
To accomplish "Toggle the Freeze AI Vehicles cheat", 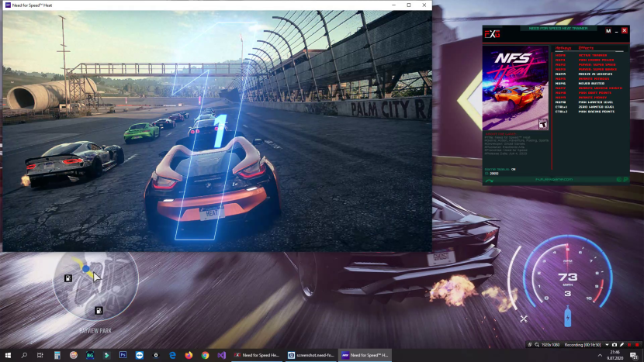I will click(x=594, y=74).
